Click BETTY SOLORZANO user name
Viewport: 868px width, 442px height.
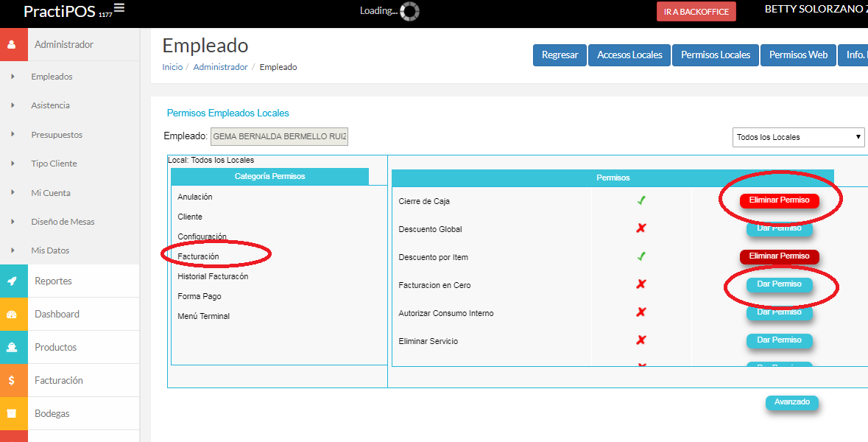[x=816, y=10]
